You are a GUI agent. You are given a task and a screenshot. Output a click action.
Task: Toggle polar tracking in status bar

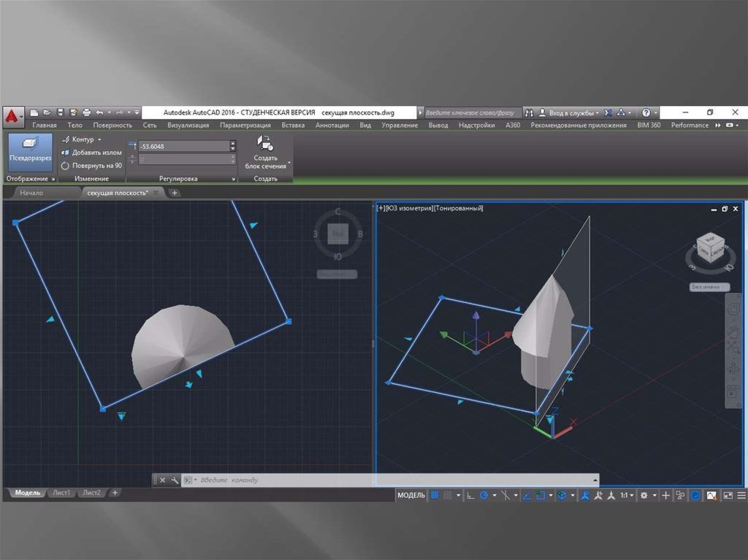(x=484, y=495)
